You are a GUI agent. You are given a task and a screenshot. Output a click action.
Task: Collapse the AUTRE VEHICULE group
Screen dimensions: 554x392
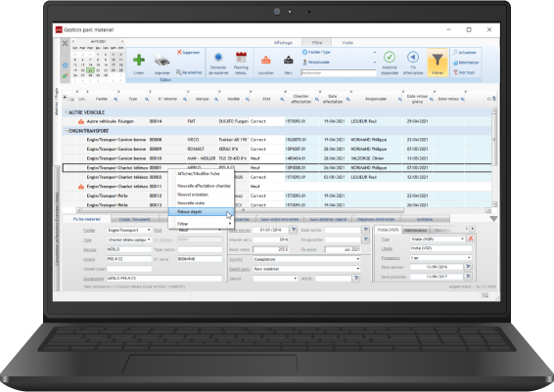point(67,112)
